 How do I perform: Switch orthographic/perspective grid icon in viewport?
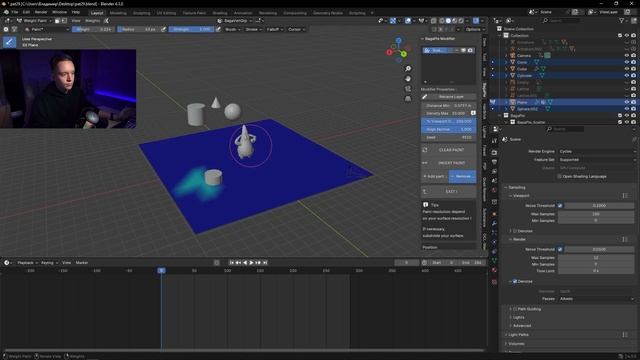408,98
